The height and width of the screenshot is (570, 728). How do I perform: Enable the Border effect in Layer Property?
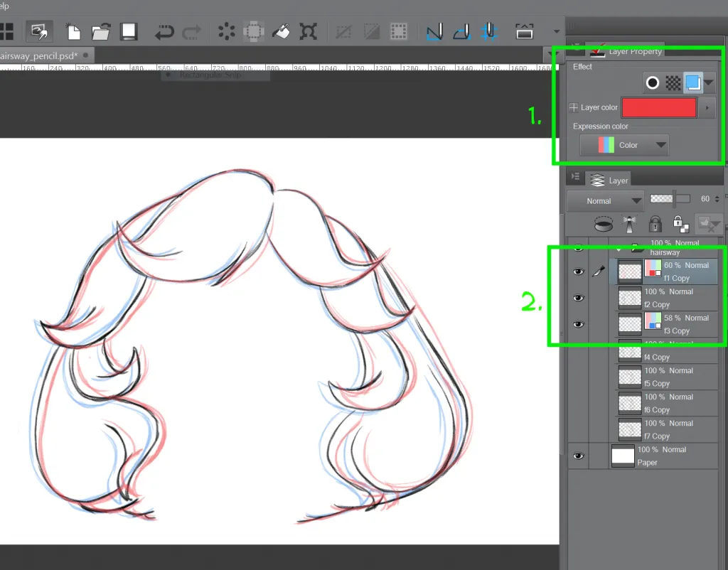click(653, 82)
